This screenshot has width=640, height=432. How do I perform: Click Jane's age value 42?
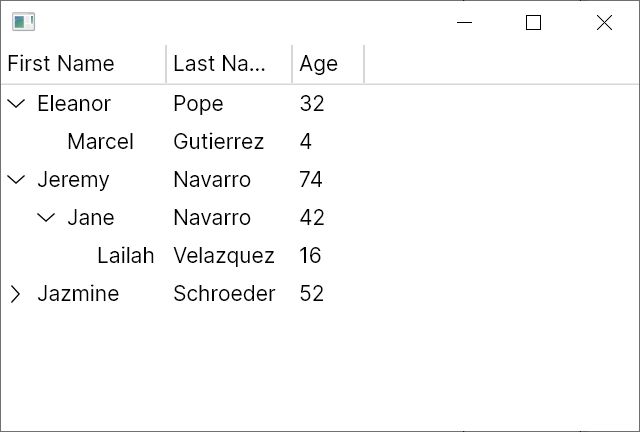[311, 218]
